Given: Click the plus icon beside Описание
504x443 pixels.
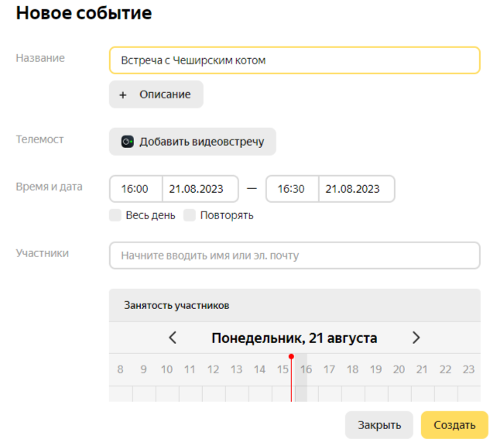Looking at the screenshot, I should tap(123, 94).
